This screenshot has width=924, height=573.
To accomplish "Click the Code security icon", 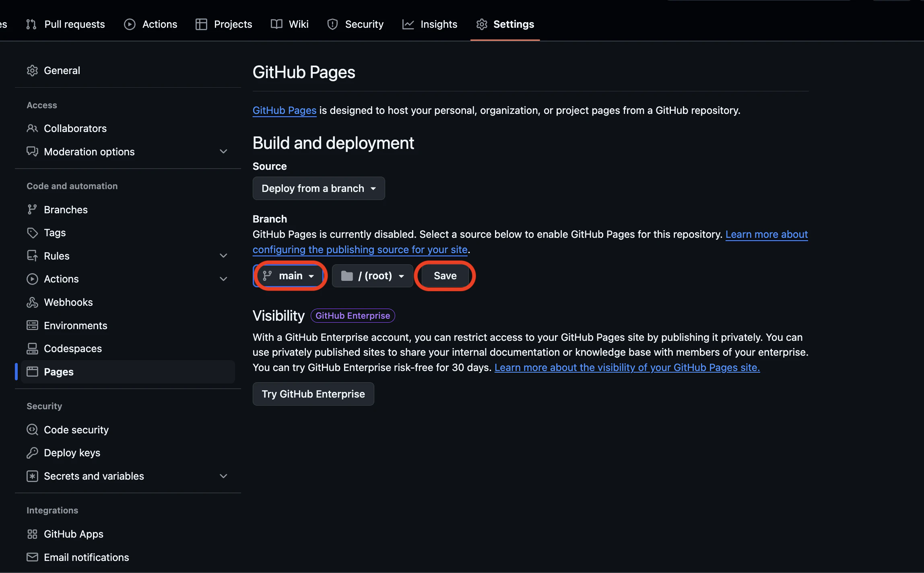I will pyautogui.click(x=32, y=430).
